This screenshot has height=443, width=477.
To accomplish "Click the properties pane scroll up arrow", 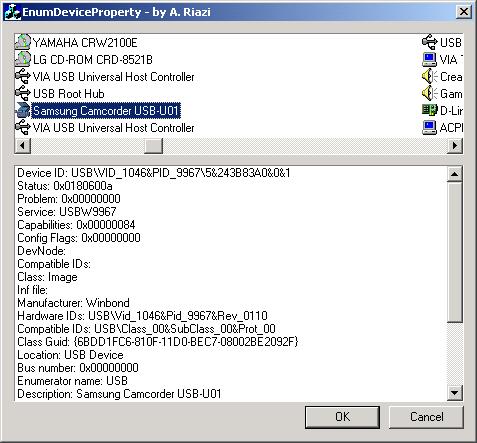I will pyautogui.click(x=455, y=174).
